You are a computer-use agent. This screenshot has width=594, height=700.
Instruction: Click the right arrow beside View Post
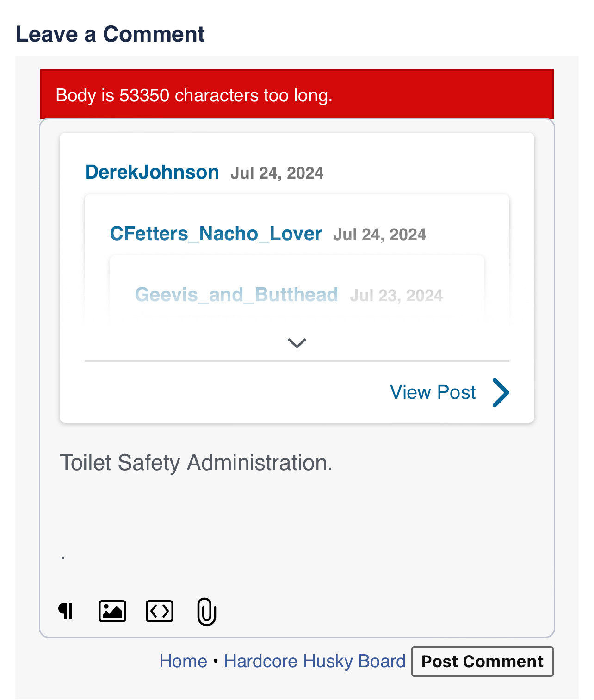501,392
